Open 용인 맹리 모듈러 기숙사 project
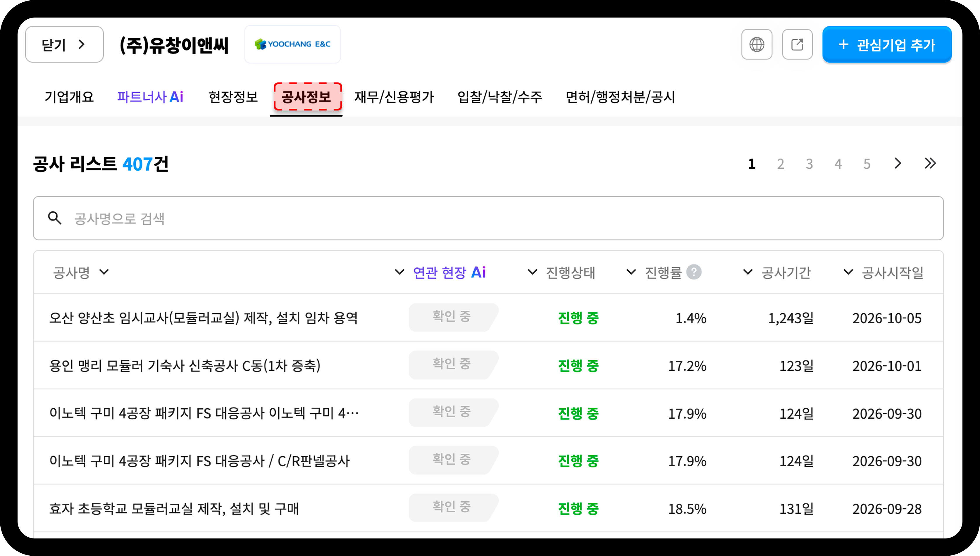 [488, 365]
